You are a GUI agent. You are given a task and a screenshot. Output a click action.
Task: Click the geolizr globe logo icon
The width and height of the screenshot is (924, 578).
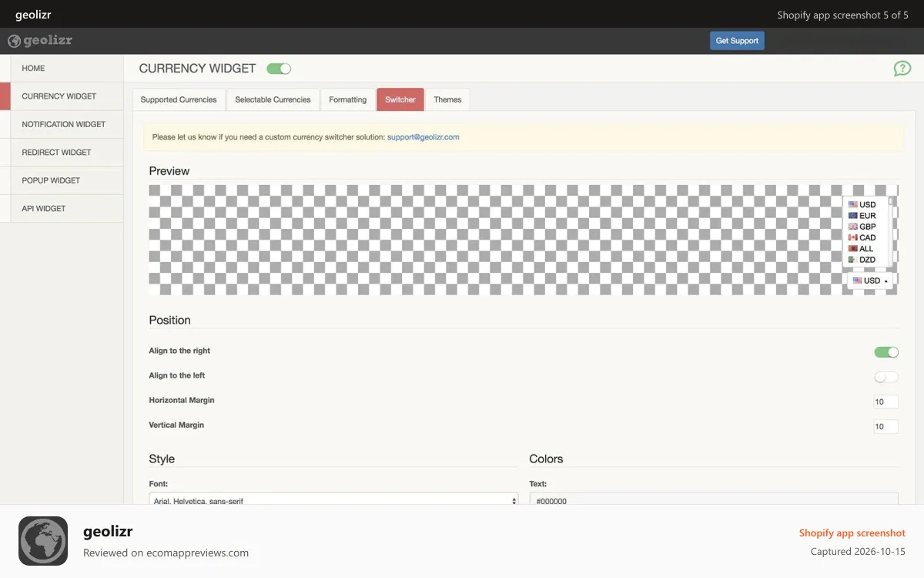coord(14,41)
